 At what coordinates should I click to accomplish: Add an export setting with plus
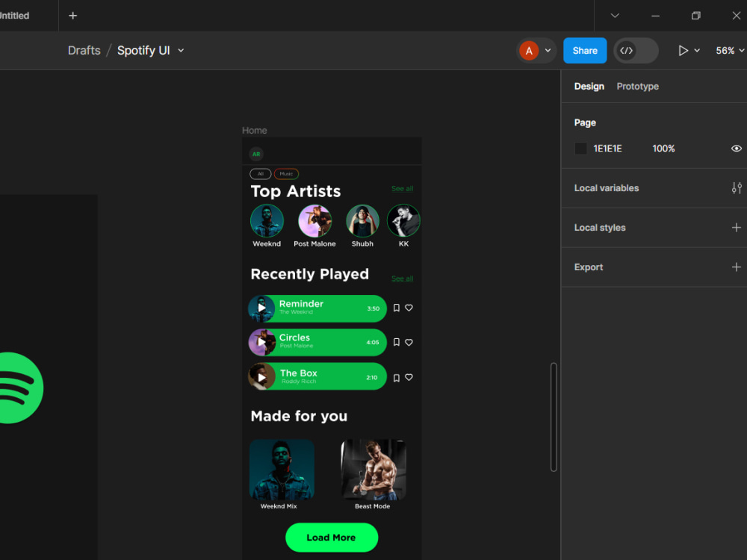click(736, 267)
